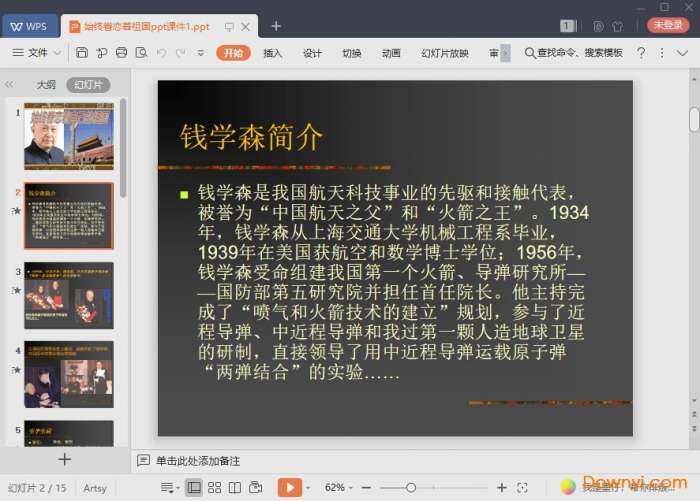The width and height of the screenshot is (700, 501).
Task: Add a new slide with plus button
Action: point(65,459)
